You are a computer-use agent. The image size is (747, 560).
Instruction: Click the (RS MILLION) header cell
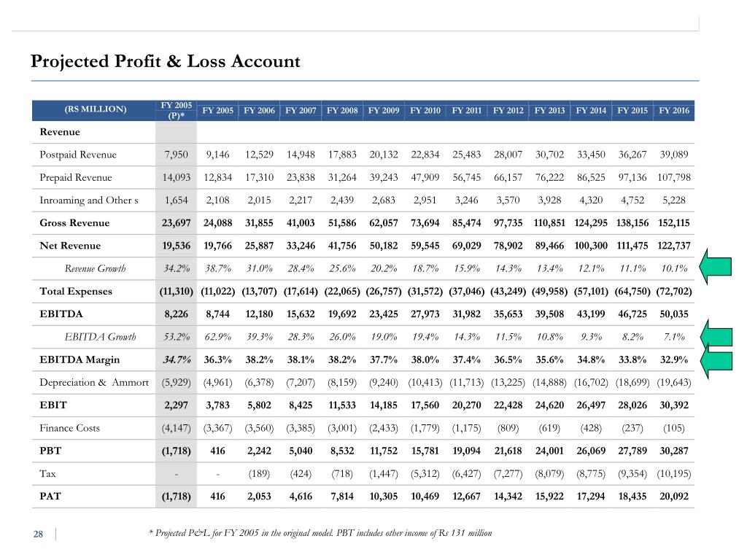tap(96, 109)
